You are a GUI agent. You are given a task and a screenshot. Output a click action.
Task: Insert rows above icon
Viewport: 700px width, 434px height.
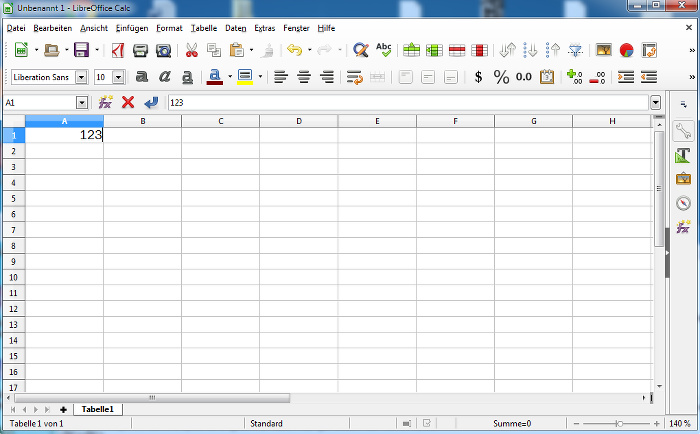[411, 50]
